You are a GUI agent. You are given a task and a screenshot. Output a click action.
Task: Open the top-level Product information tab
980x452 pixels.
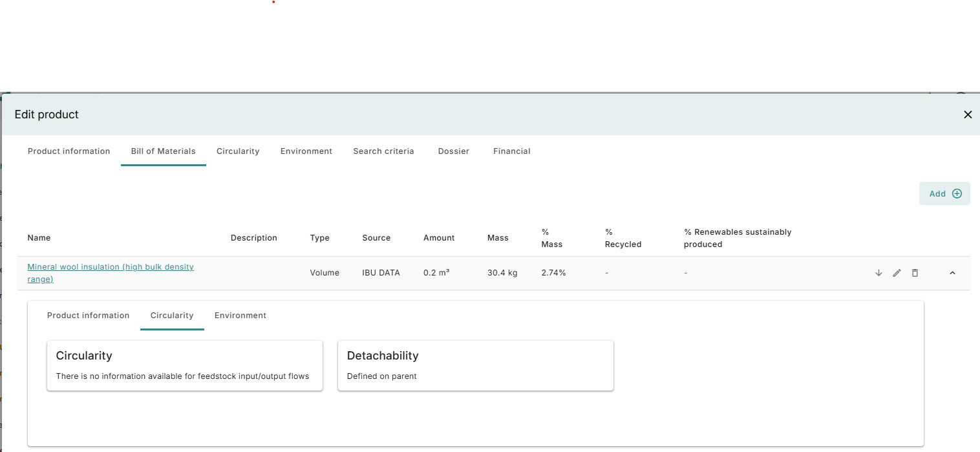(69, 151)
